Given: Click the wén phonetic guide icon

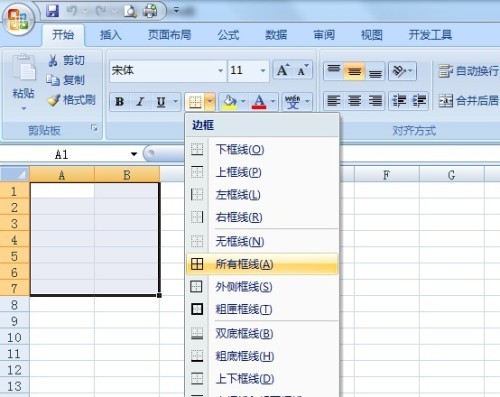Looking at the screenshot, I should (293, 102).
